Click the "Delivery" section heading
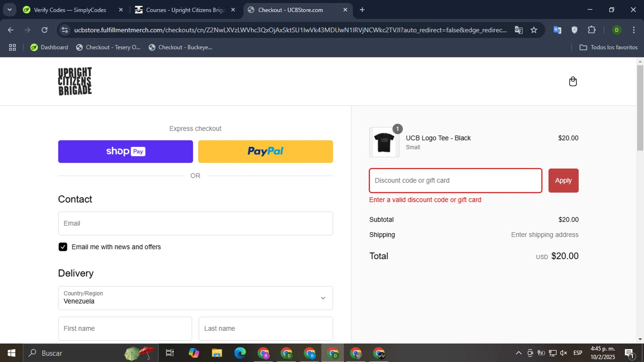 coord(76,273)
